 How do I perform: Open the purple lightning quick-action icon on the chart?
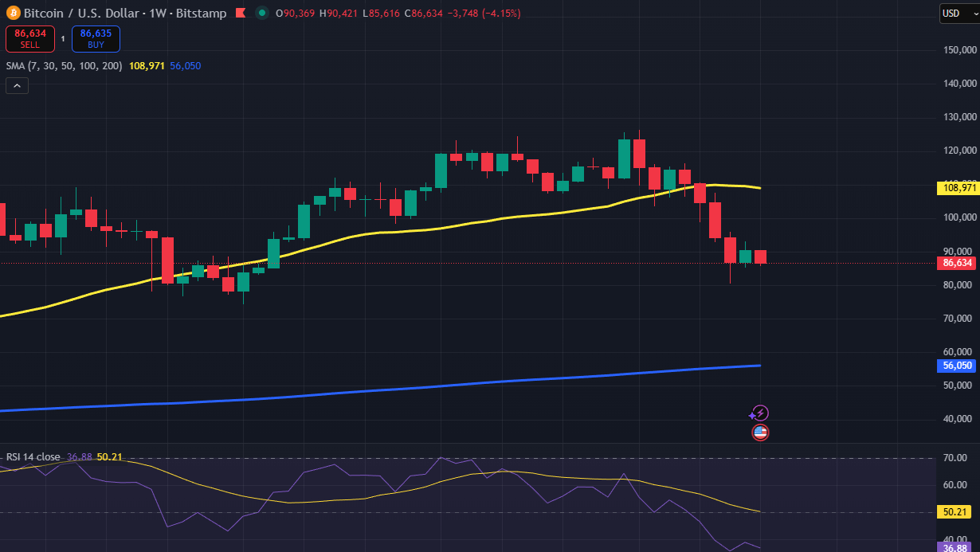coord(759,413)
